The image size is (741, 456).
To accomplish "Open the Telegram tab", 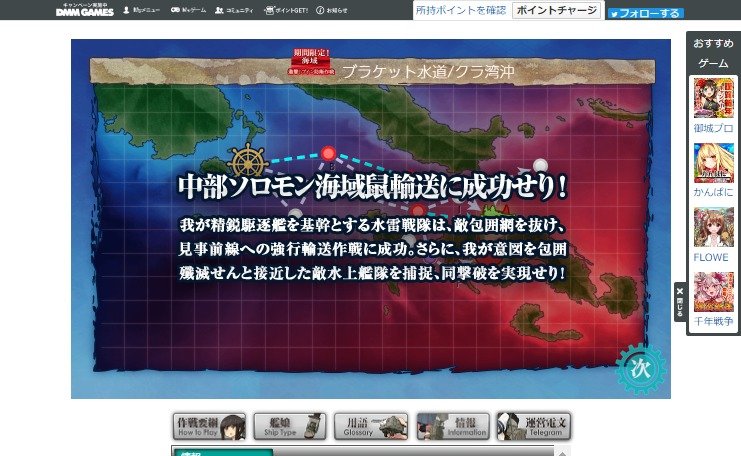I will (x=534, y=426).
